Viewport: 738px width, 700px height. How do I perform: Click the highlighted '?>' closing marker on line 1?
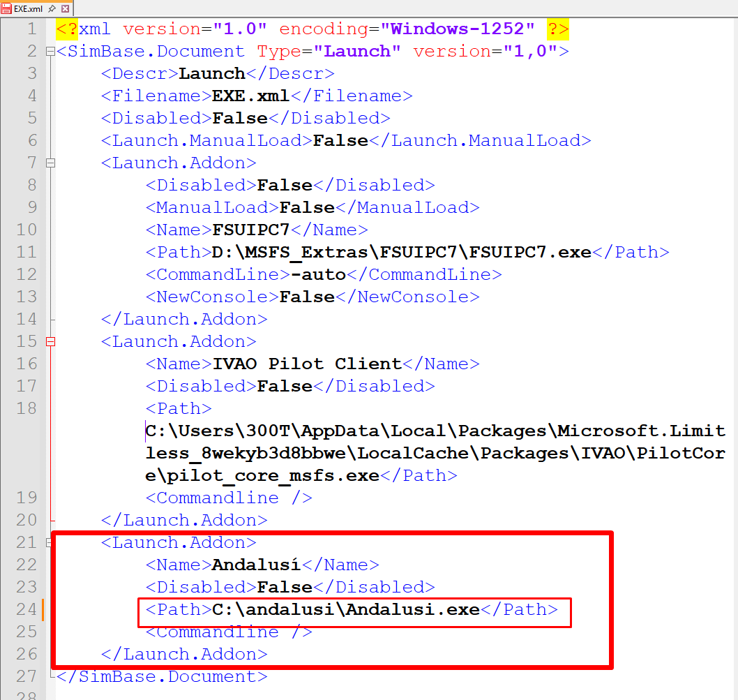click(x=558, y=29)
